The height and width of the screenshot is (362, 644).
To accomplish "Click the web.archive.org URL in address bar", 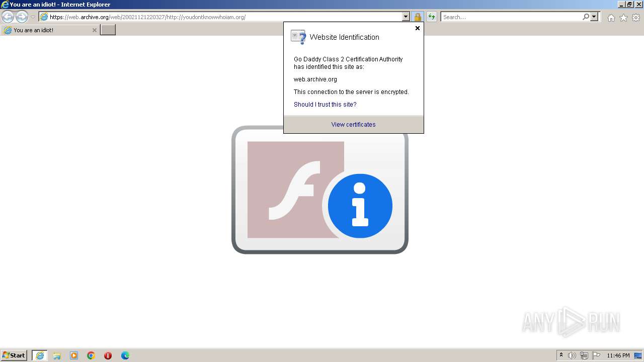I will pos(147,17).
